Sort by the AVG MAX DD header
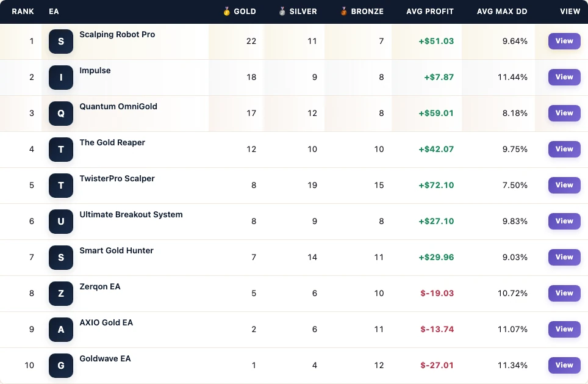588x384 pixels. coord(502,12)
